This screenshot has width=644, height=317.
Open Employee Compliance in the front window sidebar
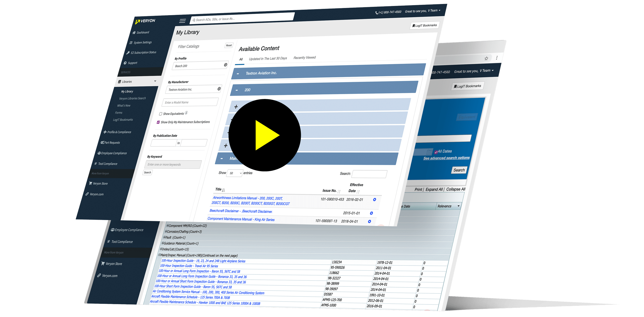point(112,153)
